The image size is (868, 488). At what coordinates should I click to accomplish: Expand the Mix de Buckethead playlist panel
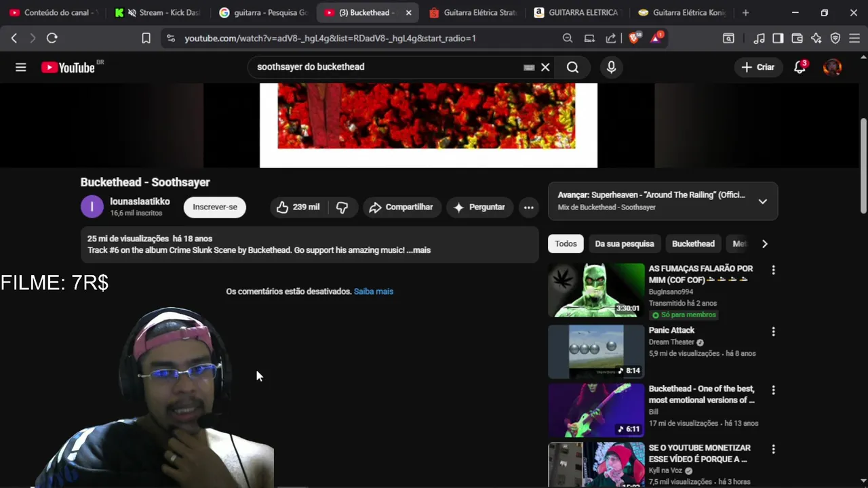(763, 201)
